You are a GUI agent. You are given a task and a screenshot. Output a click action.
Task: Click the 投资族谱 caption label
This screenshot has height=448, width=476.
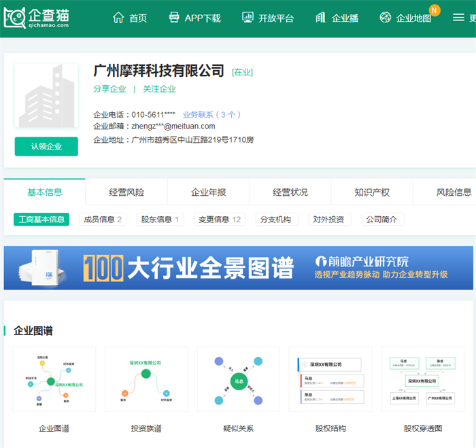(x=146, y=428)
